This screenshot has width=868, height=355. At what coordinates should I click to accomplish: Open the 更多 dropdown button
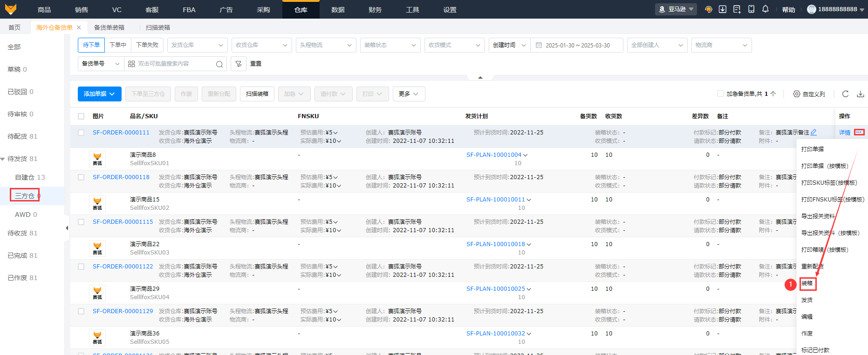(x=409, y=94)
